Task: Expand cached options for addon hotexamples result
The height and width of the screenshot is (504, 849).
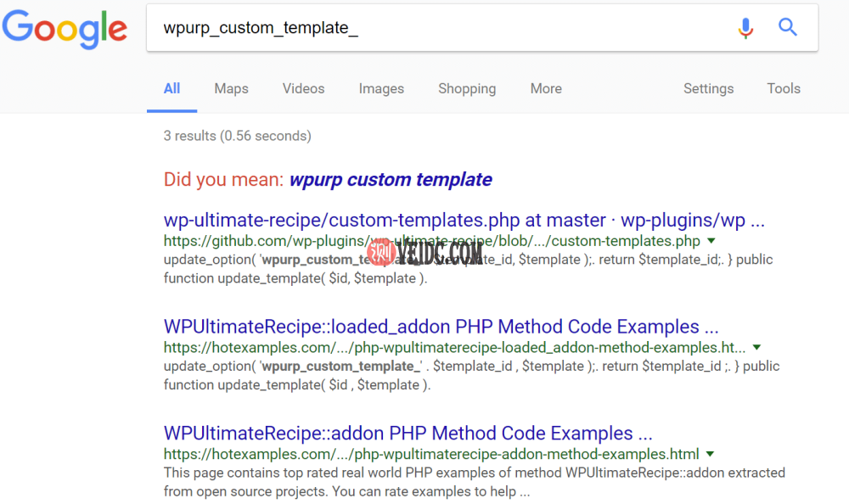Action: click(x=710, y=453)
